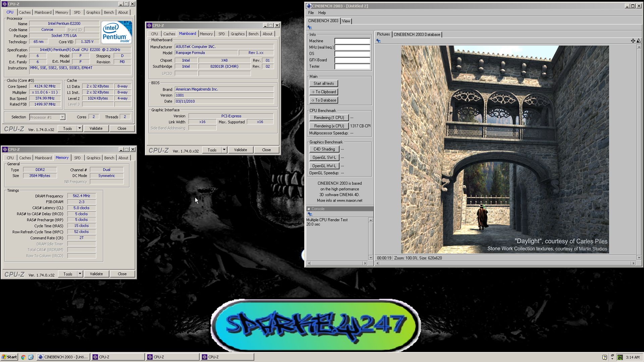Click the CINEBENCH window title bar icon
The image size is (644, 362).
[309, 6]
